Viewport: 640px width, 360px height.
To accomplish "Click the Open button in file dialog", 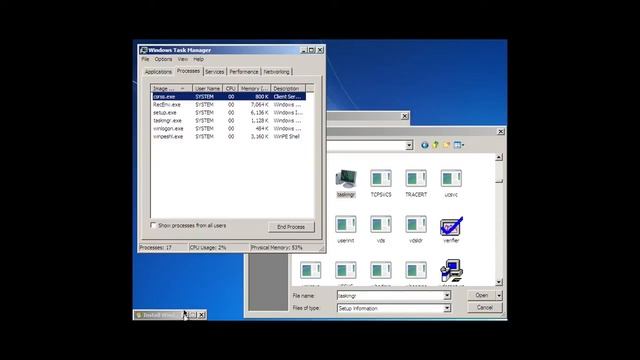I will coord(482,295).
